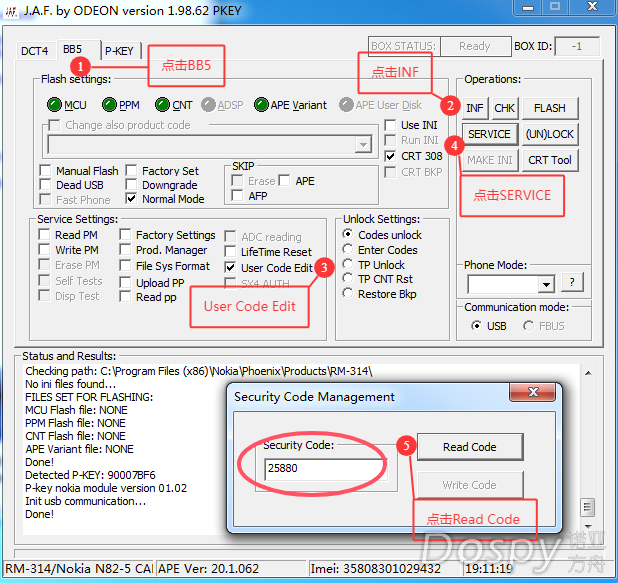
Task: Check Factory Settings in Service Settings
Action: pyautogui.click(x=125, y=235)
